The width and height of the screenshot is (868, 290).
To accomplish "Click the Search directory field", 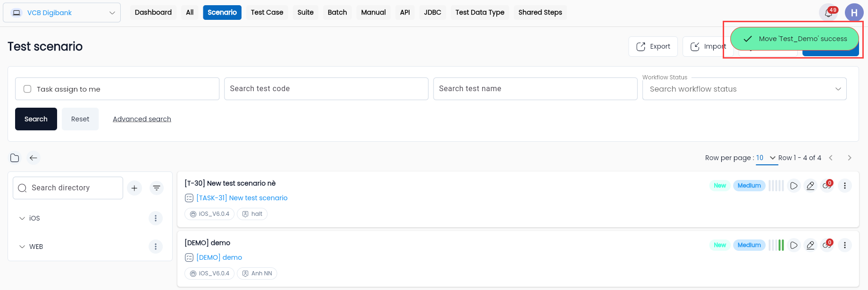I will pyautogui.click(x=68, y=188).
